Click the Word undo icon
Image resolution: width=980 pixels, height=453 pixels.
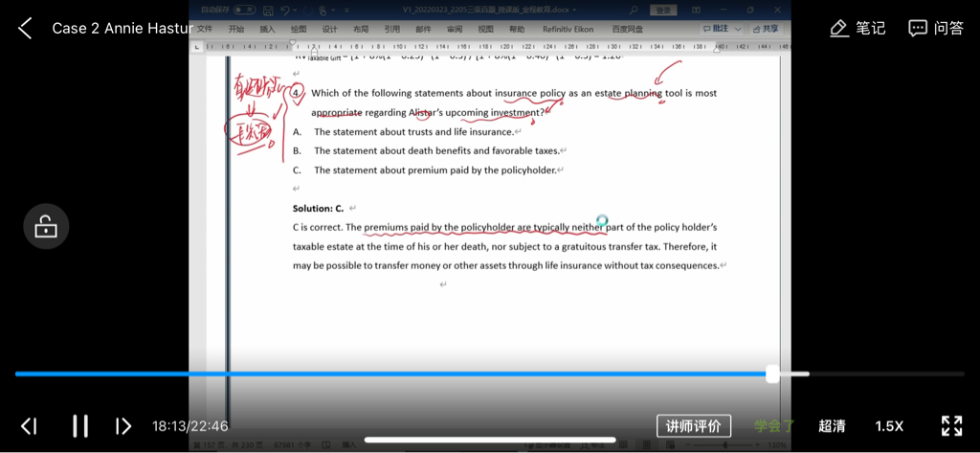coord(284,10)
